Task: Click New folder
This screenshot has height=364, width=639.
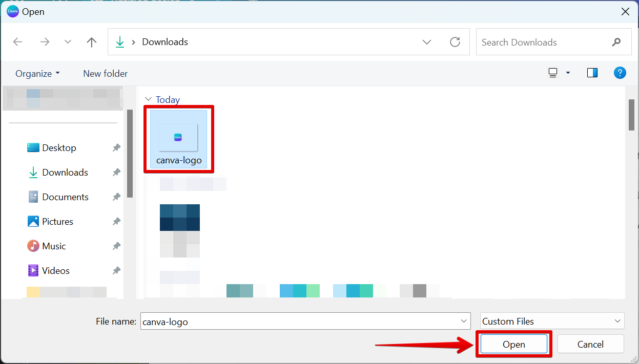Action: [x=105, y=73]
